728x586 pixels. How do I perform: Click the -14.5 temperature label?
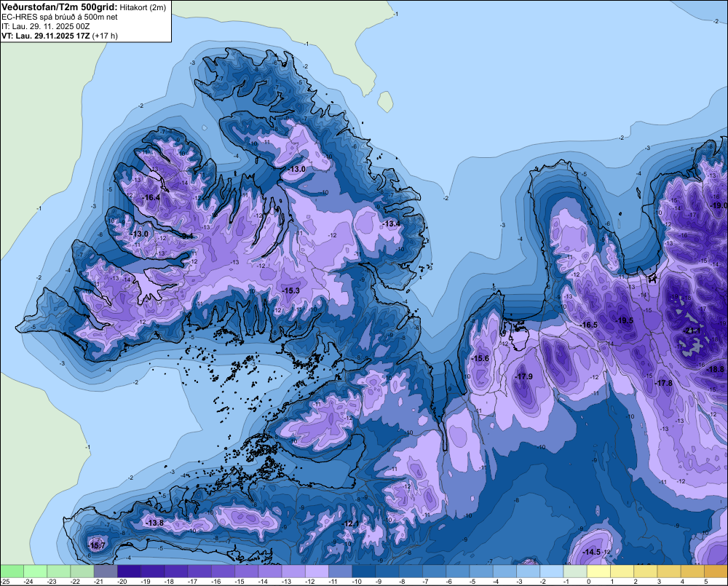[x=591, y=552]
